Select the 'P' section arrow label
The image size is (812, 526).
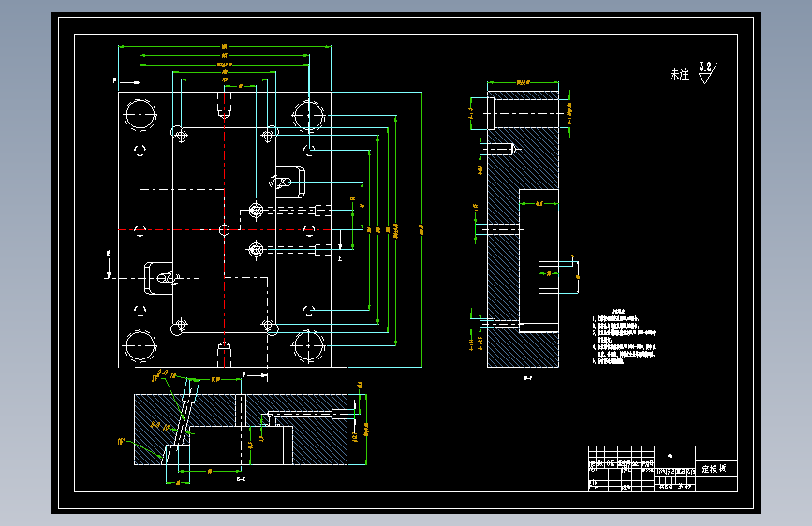click(115, 80)
